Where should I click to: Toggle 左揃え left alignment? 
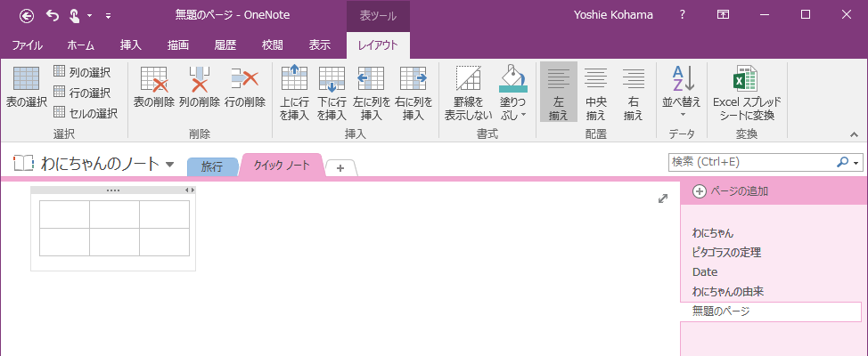(x=559, y=92)
